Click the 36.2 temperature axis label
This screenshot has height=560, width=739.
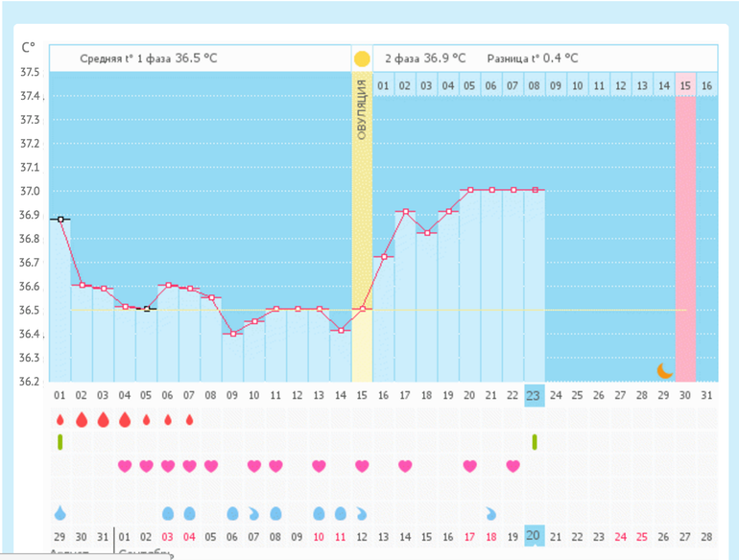pyautogui.click(x=29, y=381)
